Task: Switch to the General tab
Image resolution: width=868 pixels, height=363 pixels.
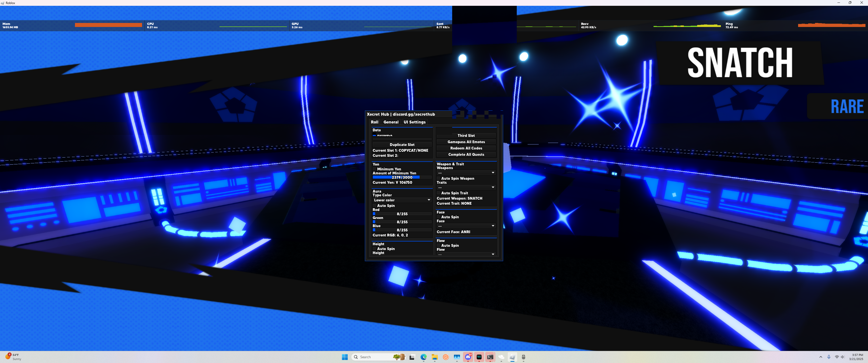Action: point(391,122)
